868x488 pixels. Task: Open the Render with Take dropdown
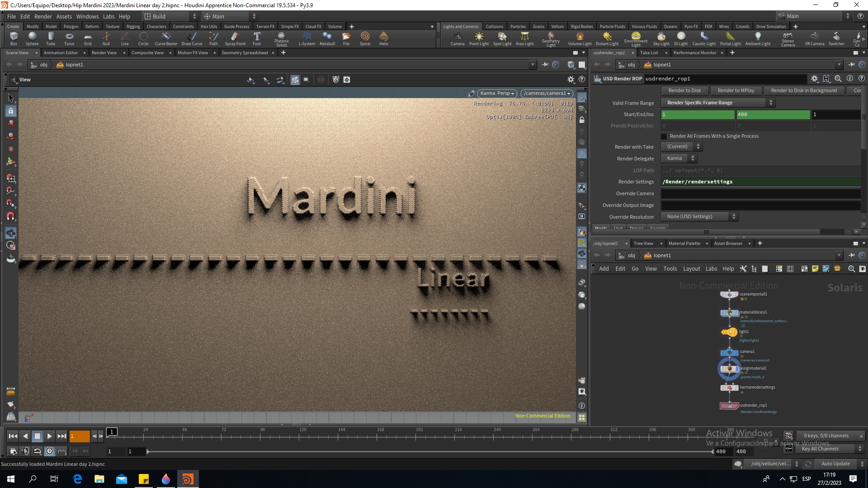681,147
